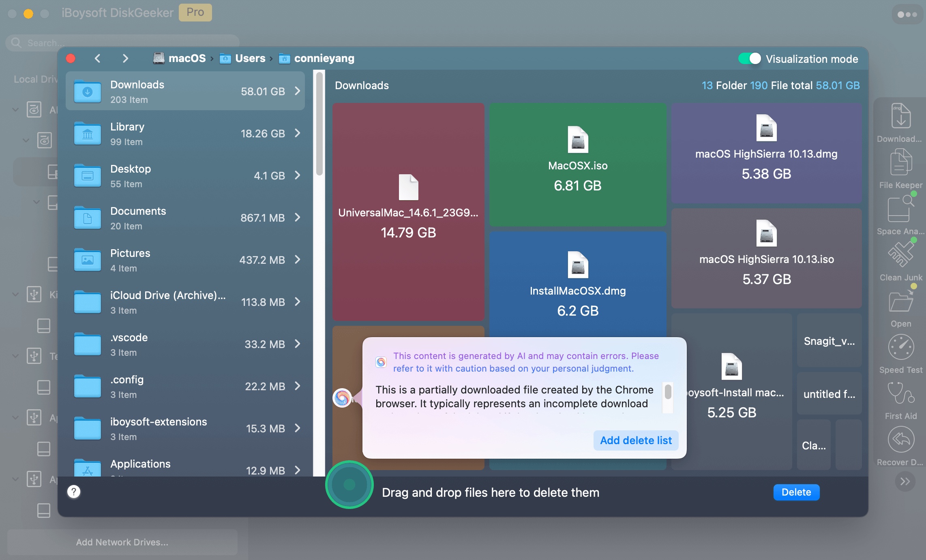926x560 pixels.
Task: Open the Pictures folder chevron
Action: [x=298, y=259]
